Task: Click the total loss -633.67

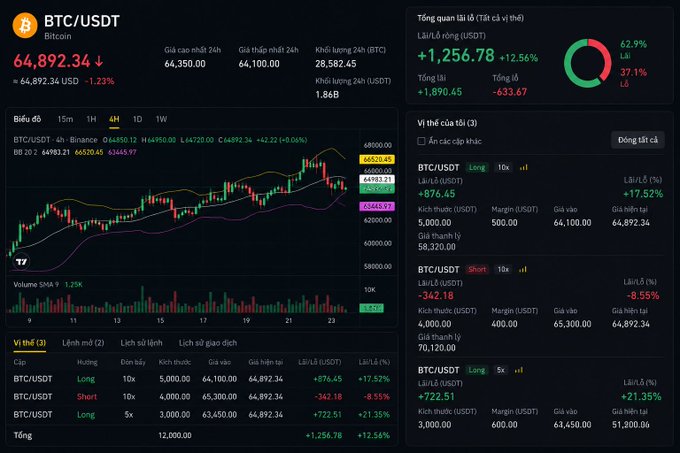Action: (x=510, y=92)
